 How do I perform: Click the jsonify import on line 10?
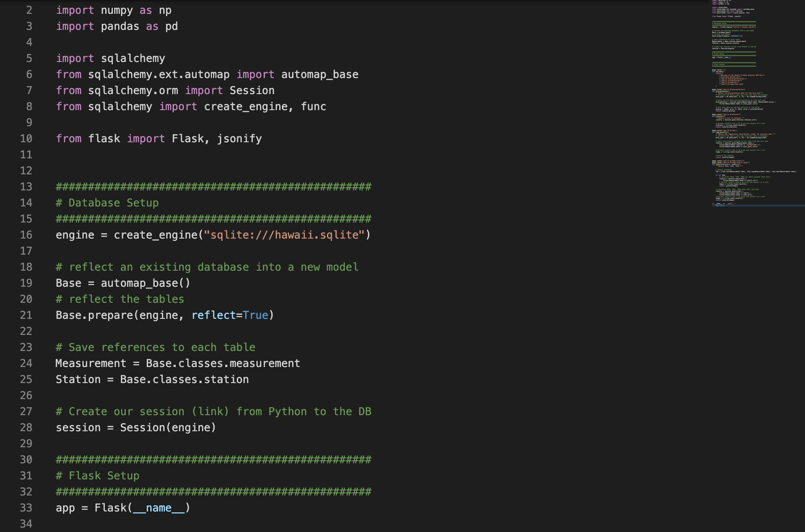pos(239,139)
